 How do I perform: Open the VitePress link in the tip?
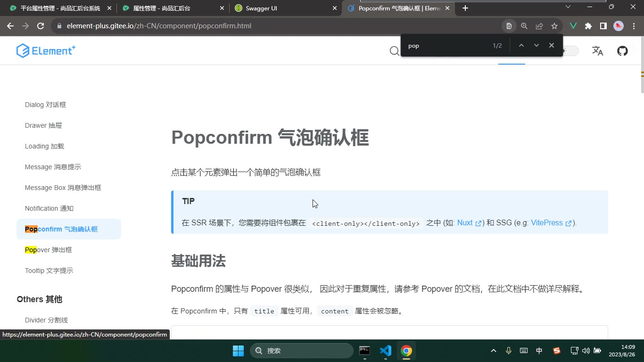[551, 223]
